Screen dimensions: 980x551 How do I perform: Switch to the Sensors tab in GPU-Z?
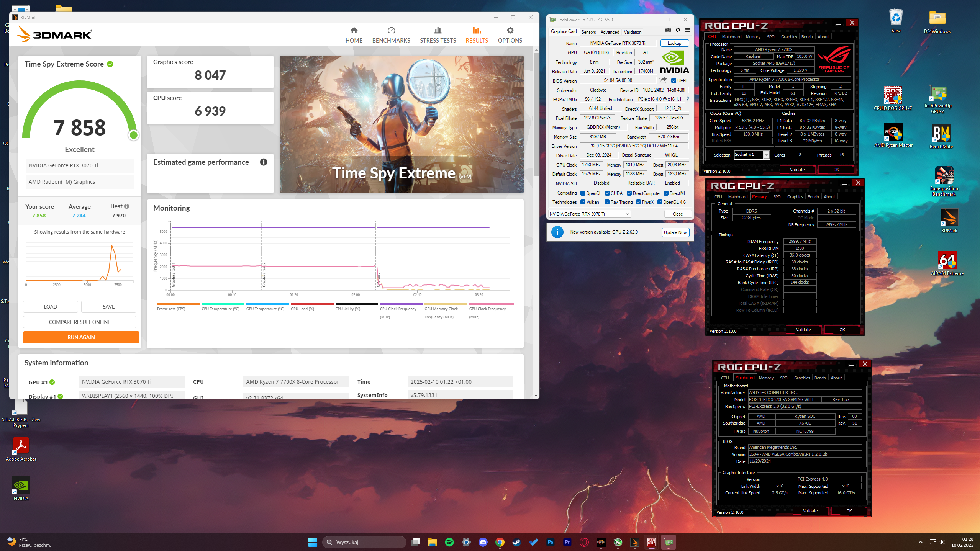588,32
